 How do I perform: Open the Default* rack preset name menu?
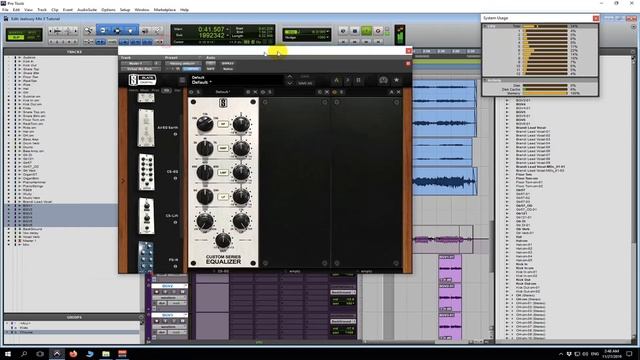[202, 82]
